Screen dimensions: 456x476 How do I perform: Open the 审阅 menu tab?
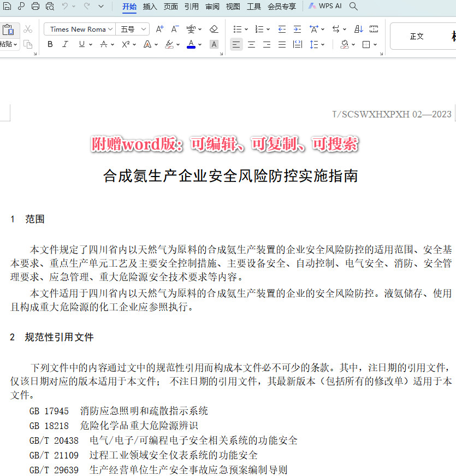coord(212,7)
